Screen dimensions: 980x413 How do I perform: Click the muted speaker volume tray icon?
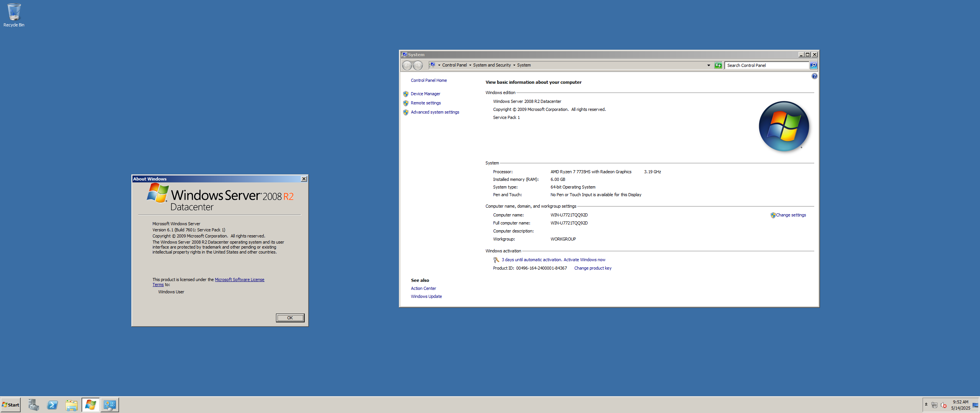tap(944, 405)
